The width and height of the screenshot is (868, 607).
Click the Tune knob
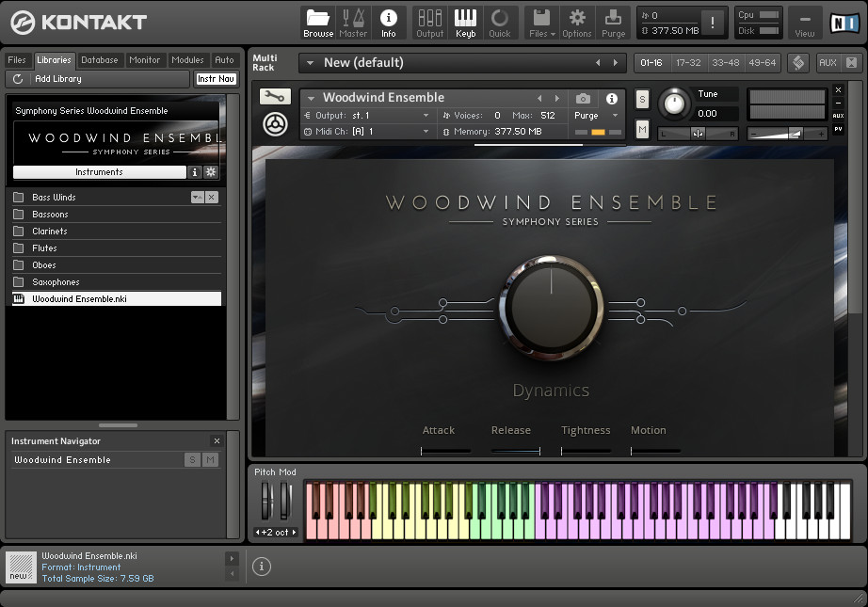(674, 104)
